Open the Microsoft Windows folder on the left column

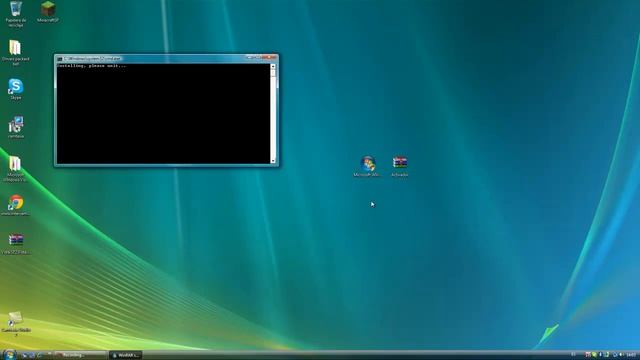(x=16, y=168)
